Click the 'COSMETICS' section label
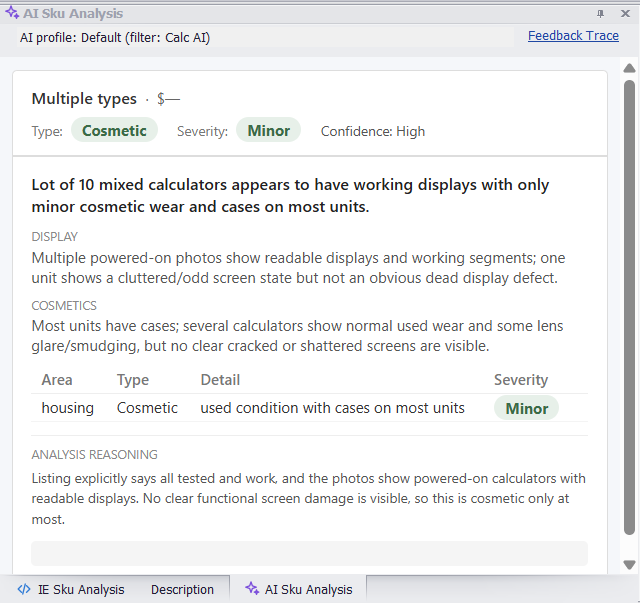The height and width of the screenshot is (603, 640). pos(64,305)
